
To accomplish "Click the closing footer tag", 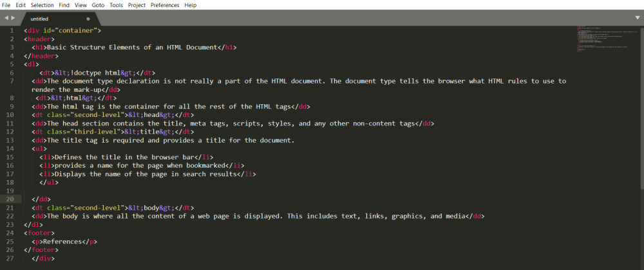I will point(41,250).
